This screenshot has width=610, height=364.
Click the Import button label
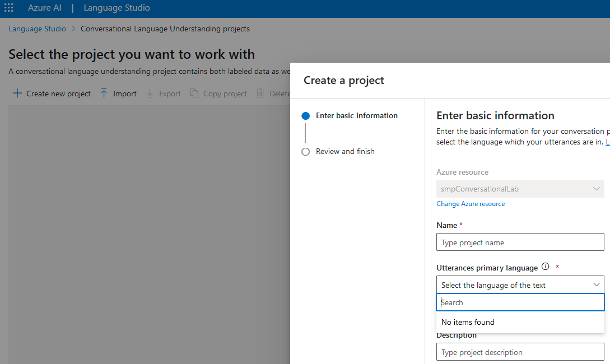(x=125, y=94)
